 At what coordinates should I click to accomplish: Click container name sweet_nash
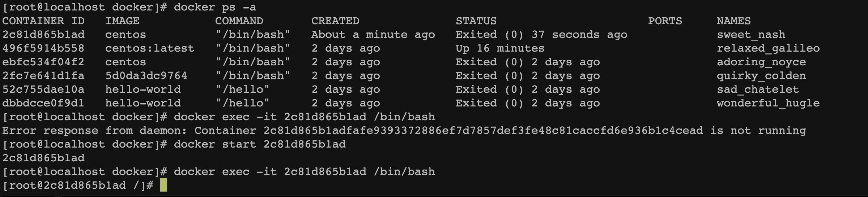point(751,35)
